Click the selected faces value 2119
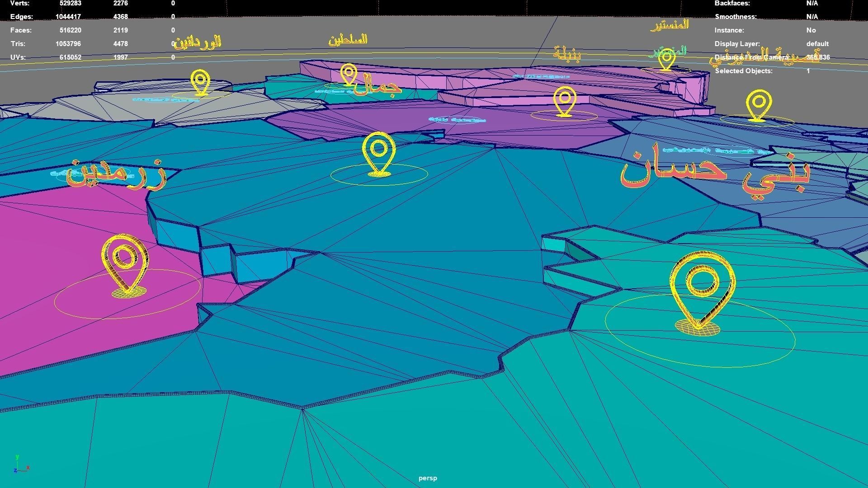The height and width of the screenshot is (488, 868). pos(121,30)
